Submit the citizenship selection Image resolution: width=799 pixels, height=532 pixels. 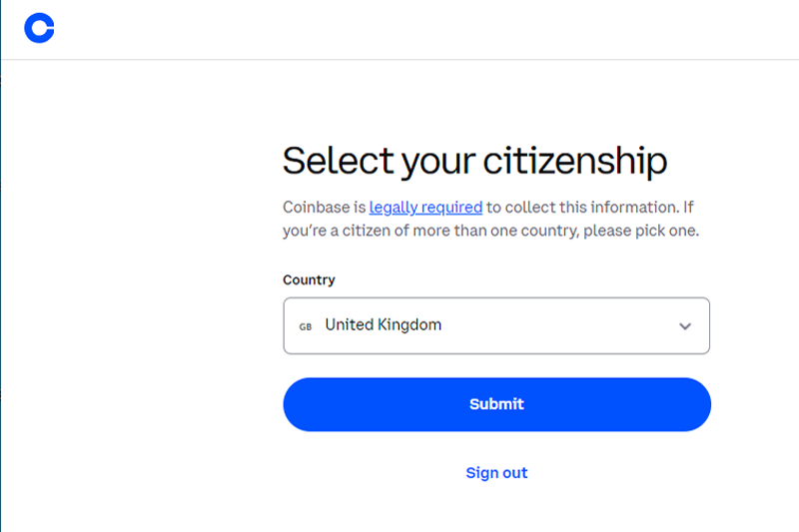point(496,404)
